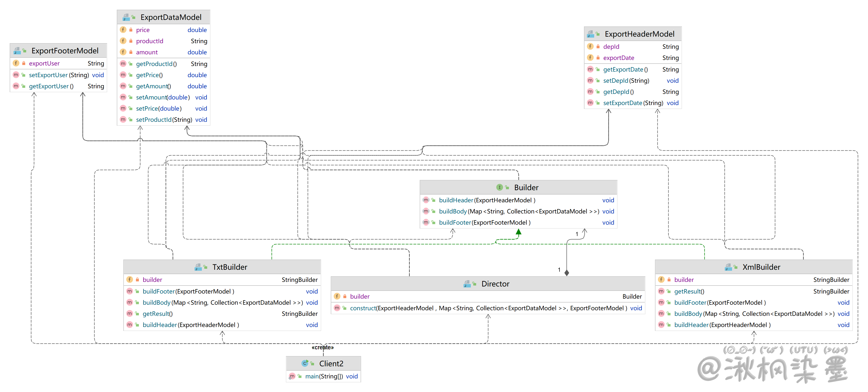The image size is (868, 392).
Task: Select the ExportFooterModel class header
Action: pos(65,51)
